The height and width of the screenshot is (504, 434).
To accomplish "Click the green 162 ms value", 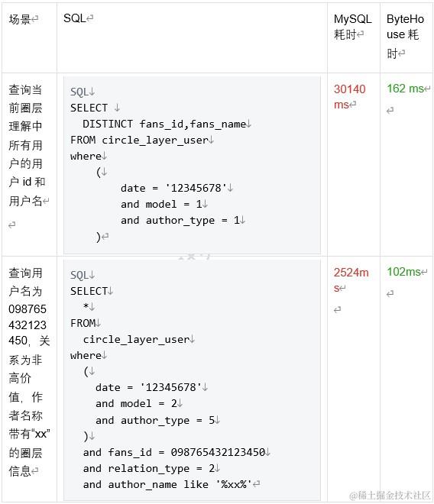I will (x=405, y=89).
